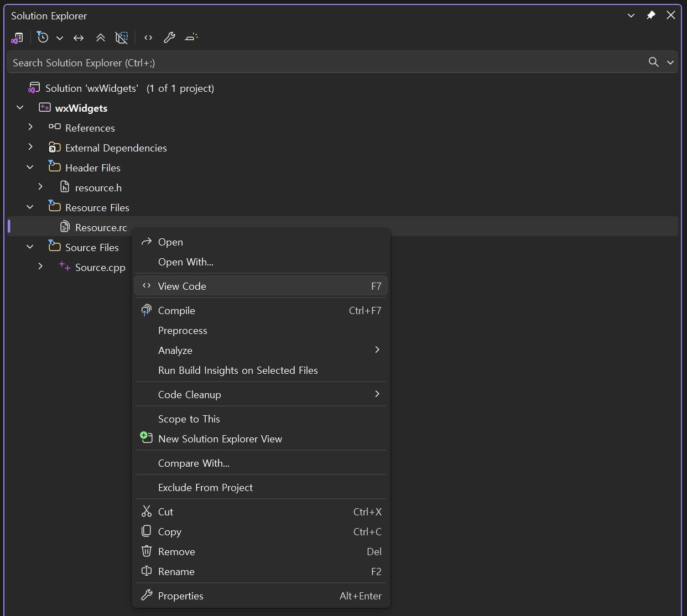Click the References node icon

pyautogui.click(x=55, y=127)
